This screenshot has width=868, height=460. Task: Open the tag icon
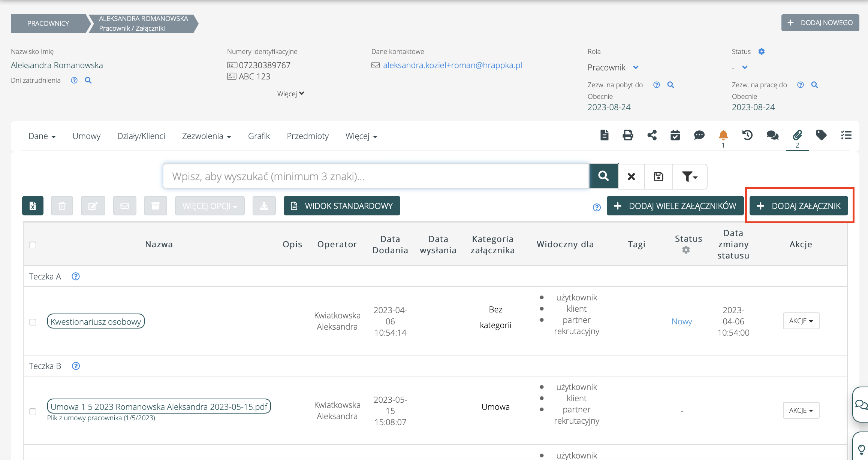tap(821, 135)
